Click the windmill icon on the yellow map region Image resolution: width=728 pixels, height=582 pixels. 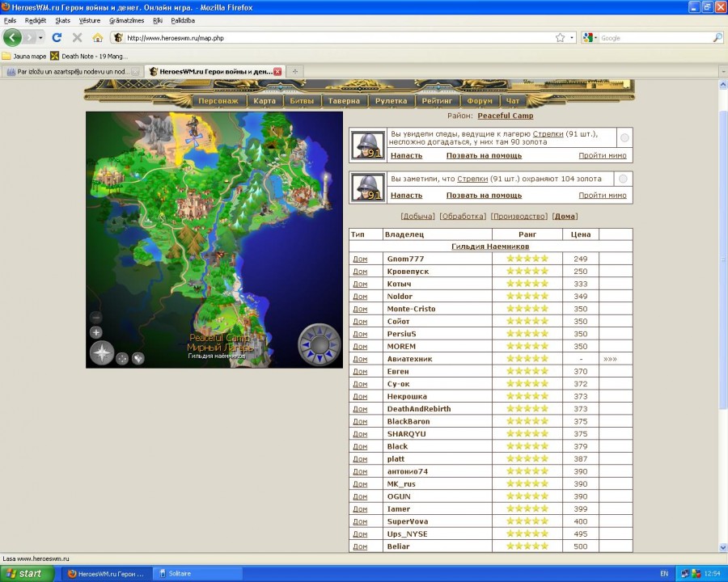coord(194,138)
